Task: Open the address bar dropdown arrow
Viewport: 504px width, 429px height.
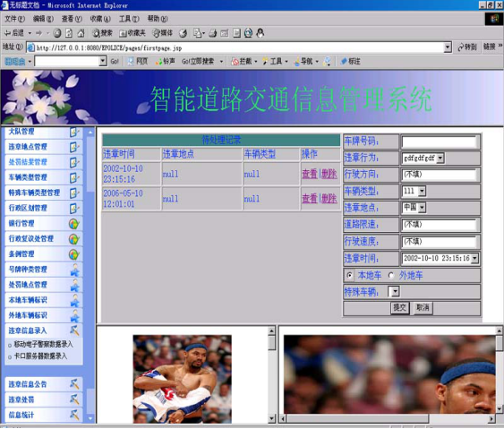Action: [x=448, y=47]
